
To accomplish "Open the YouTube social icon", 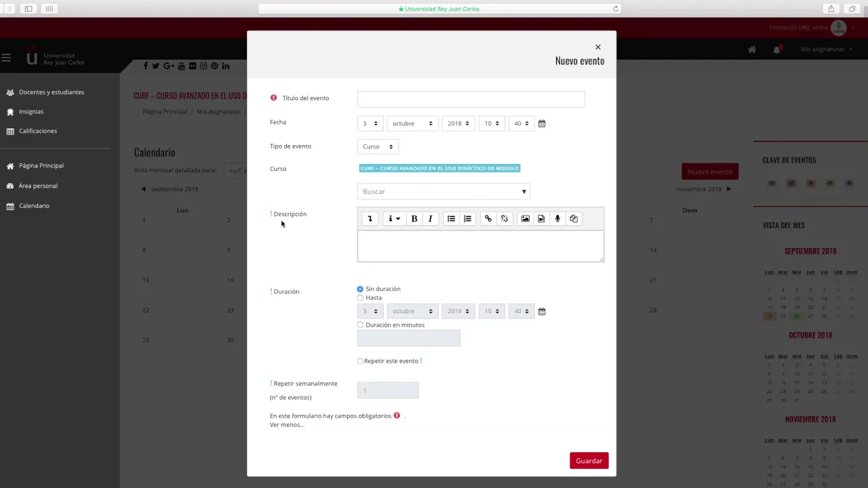I will point(181,66).
